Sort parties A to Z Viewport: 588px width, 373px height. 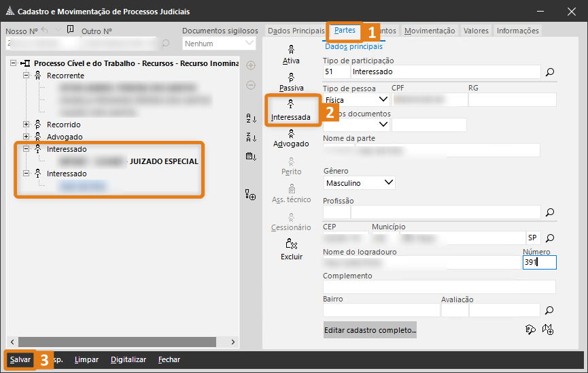(251, 118)
